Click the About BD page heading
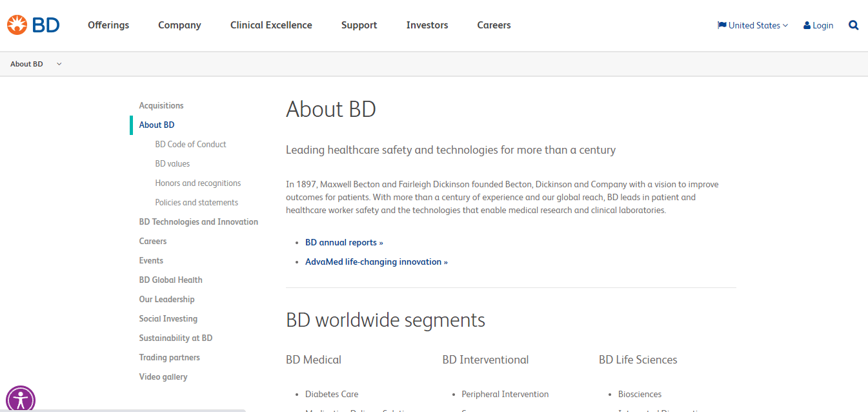Viewport: 868px width, 412px height. pos(331,109)
